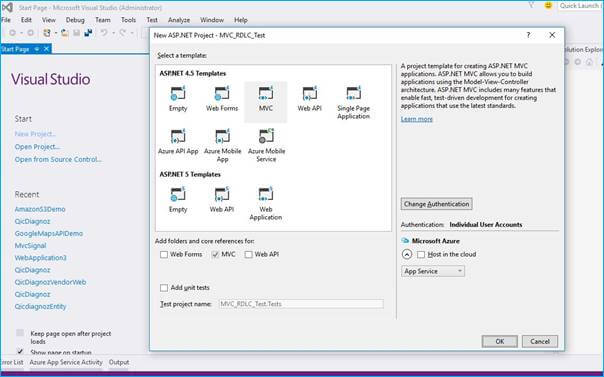Open the Window menu
The width and height of the screenshot is (604, 377).
(211, 20)
